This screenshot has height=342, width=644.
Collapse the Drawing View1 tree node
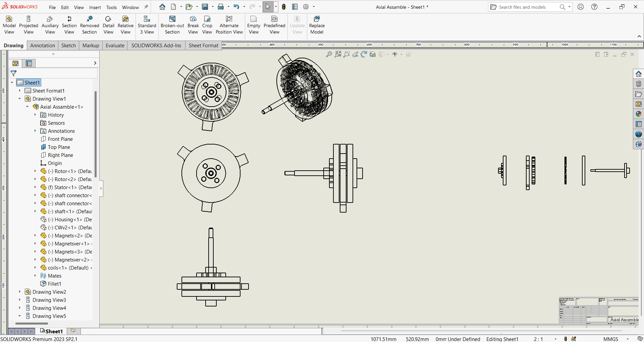20,99
